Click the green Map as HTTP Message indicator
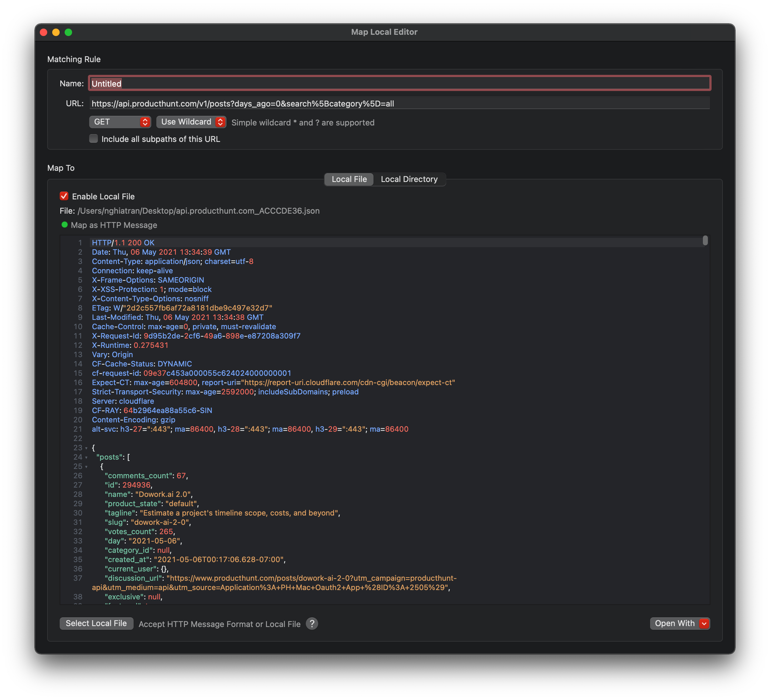Screen dimensions: 770x700 [x=65, y=225]
